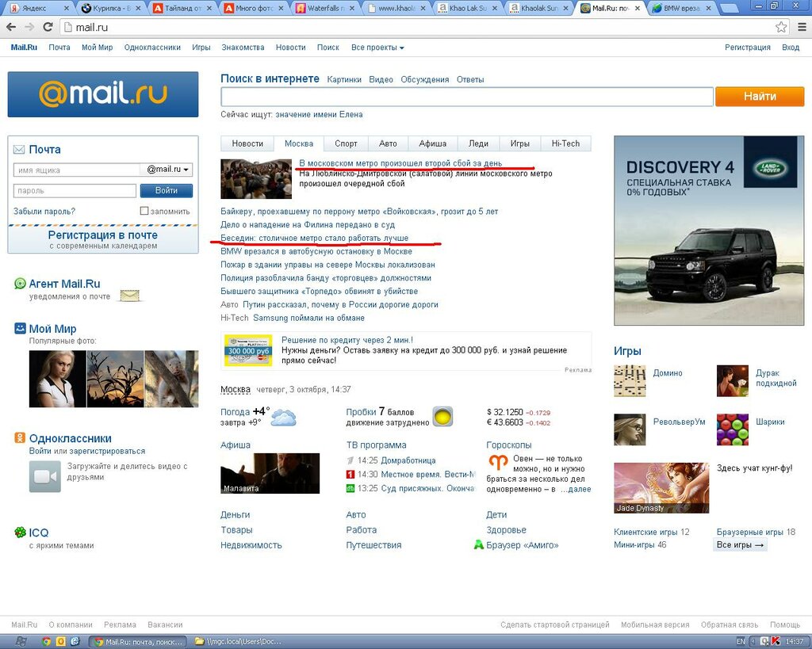Image resolution: width=812 pixels, height=649 pixels.
Task: Switch to the Авто news tab
Action: click(x=388, y=144)
